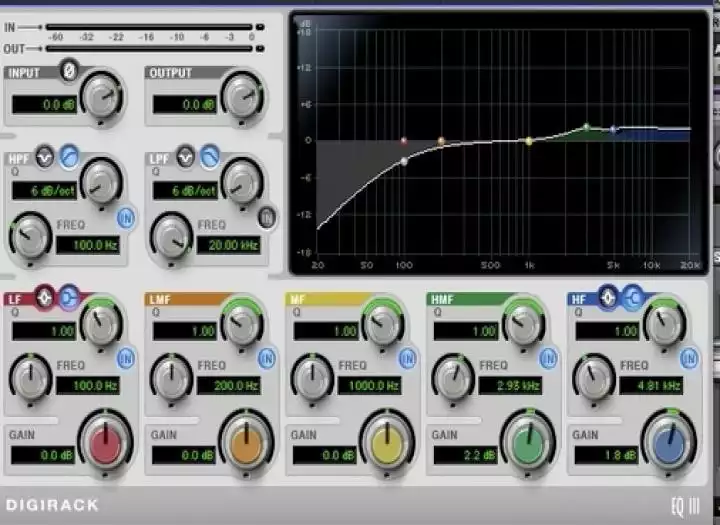Click the OUTPUT gain knob
The image size is (720, 525).
pos(242,96)
